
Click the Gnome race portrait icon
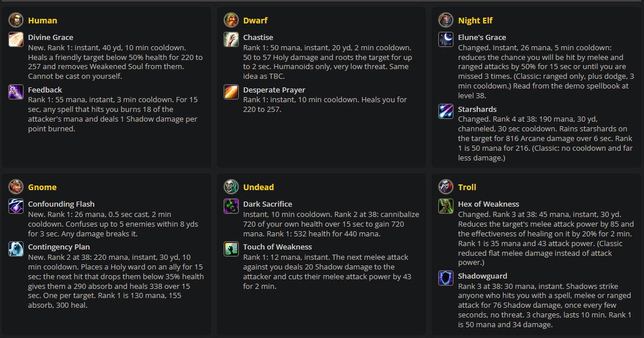tap(16, 187)
